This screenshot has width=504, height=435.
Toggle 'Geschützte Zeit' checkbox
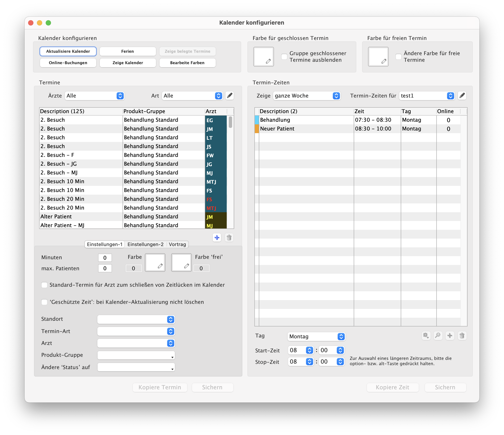(44, 302)
